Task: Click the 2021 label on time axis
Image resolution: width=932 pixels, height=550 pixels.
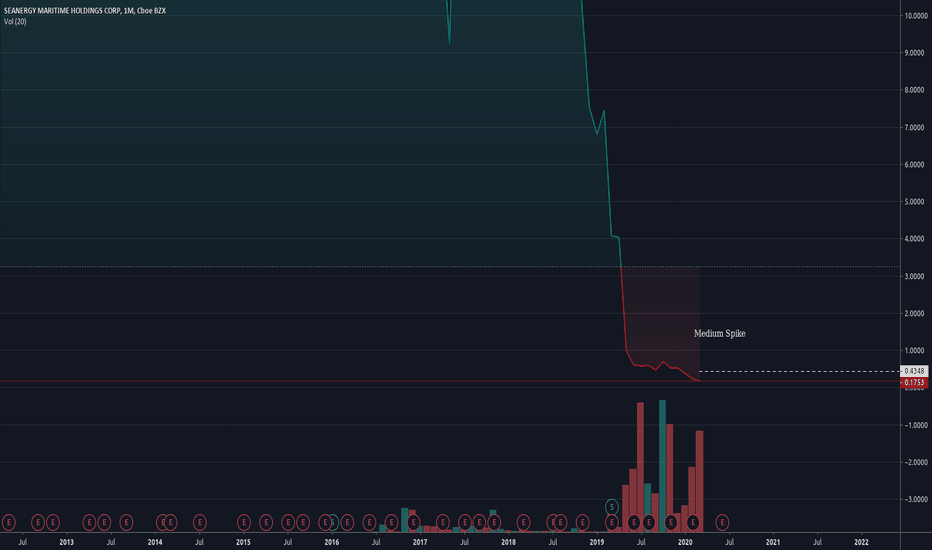Action: click(x=773, y=542)
